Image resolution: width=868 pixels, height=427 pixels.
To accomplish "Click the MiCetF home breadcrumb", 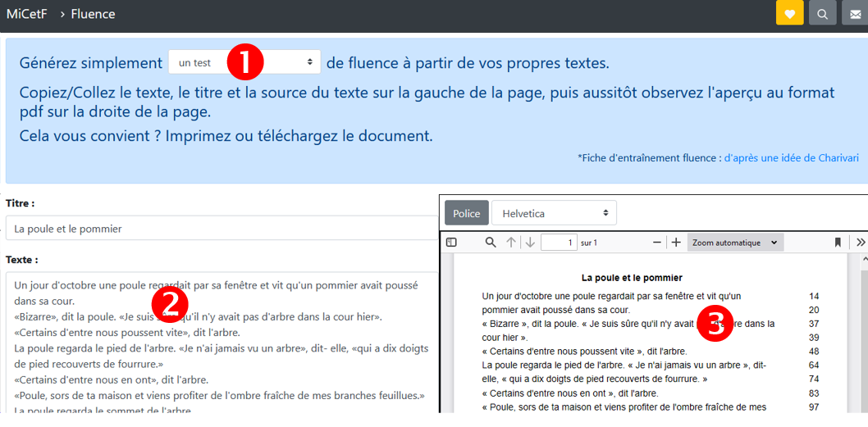I will [25, 14].
